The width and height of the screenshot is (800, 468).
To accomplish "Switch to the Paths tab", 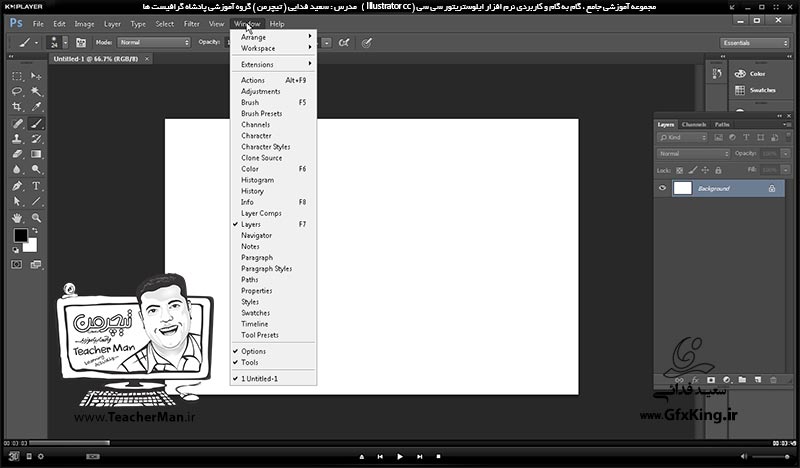I will [x=721, y=125].
